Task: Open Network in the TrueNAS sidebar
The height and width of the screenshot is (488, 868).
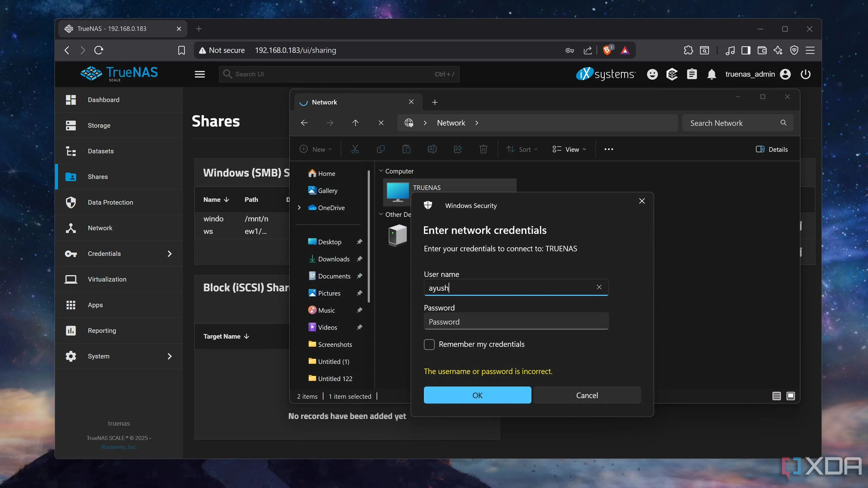Action: tap(119, 228)
